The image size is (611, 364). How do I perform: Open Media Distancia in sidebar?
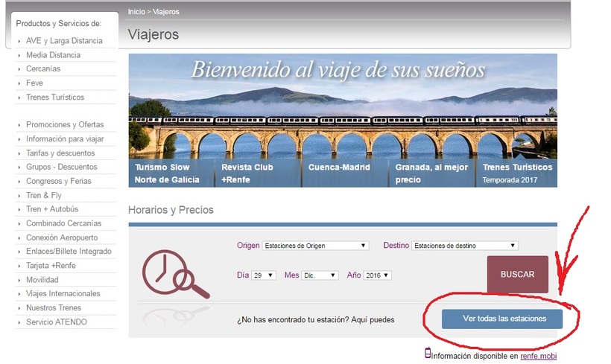[x=54, y=55]
